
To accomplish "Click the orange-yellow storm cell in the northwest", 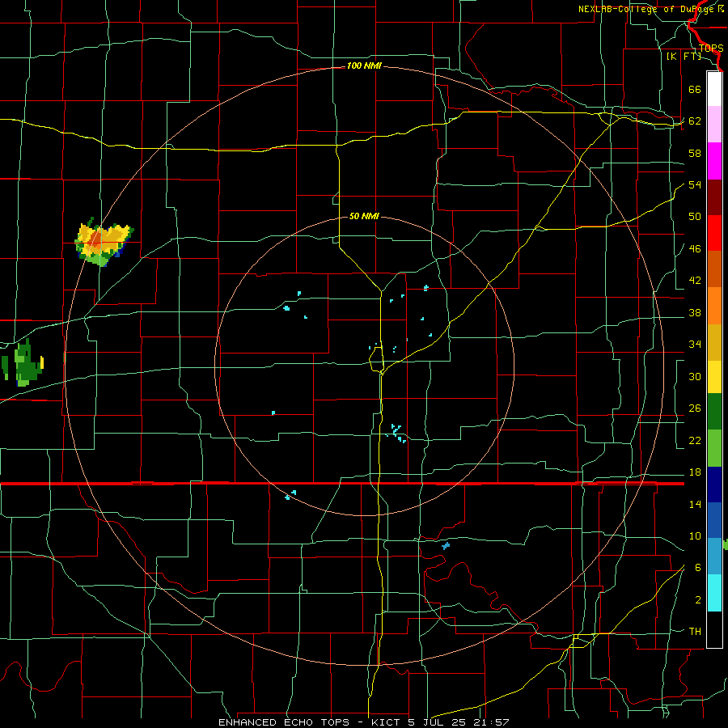I will click(x=104, y=242).
